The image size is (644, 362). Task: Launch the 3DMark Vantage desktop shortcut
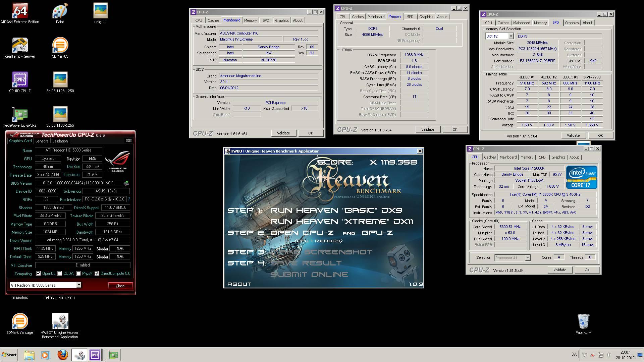click(x=20, y=324)
